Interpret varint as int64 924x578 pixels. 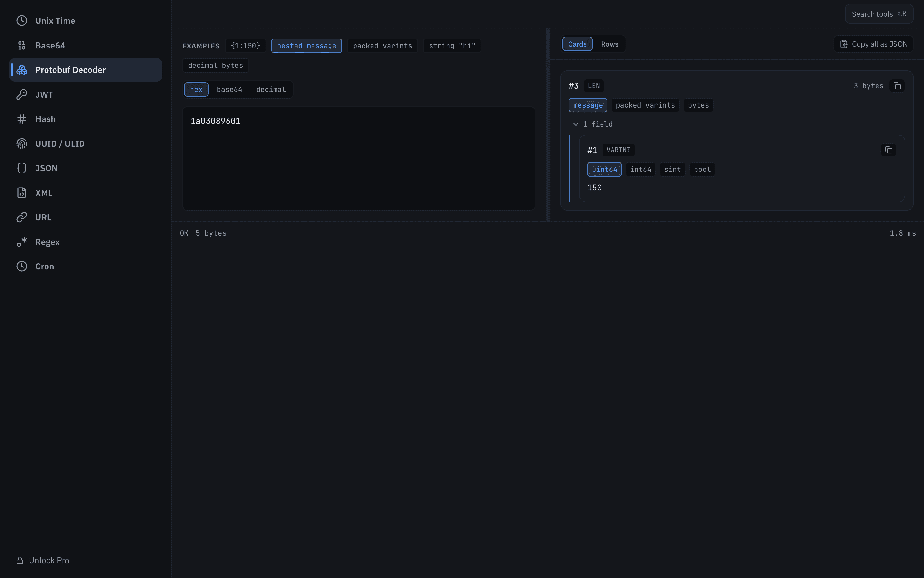coord(640,169)
